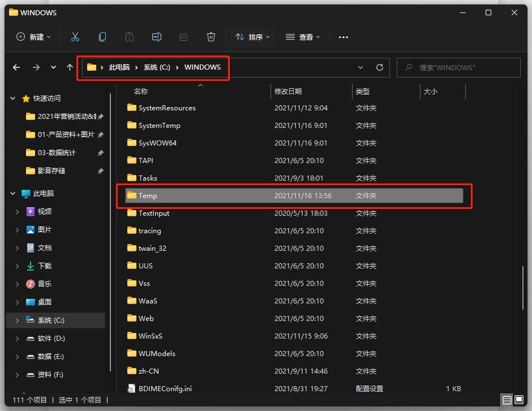Switch to details view icon in status bar
The height and width of the screenshot is (411, 532).
pyautogui.click(x=505, y=400)
